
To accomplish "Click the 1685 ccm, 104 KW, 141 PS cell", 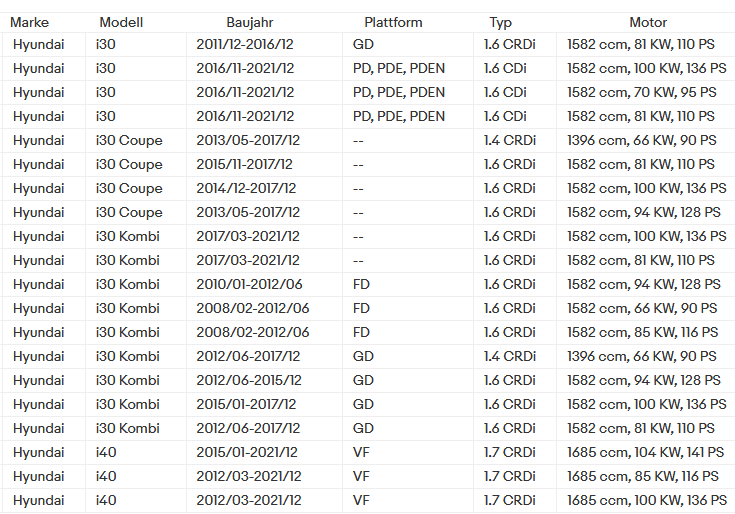I will (x=645, y=453).
